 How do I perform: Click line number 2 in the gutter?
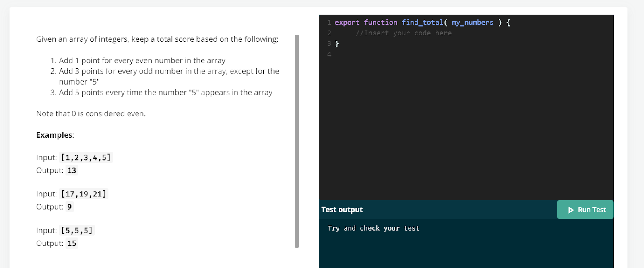329,33
